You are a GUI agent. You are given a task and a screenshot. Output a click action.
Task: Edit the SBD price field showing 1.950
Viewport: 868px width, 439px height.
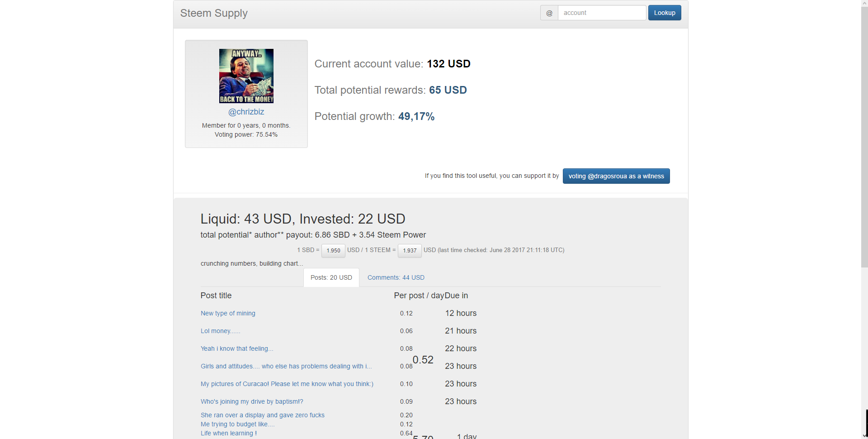pos(333,250)
